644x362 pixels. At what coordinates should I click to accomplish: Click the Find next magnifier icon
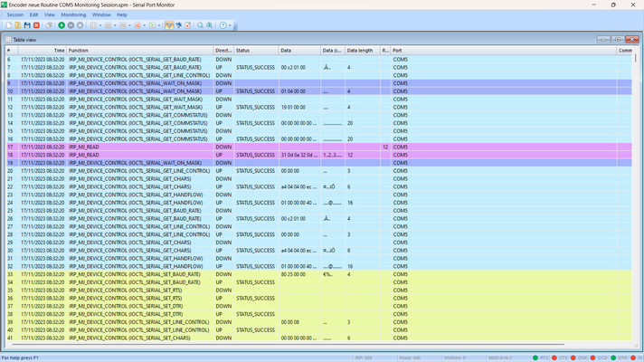210,25
